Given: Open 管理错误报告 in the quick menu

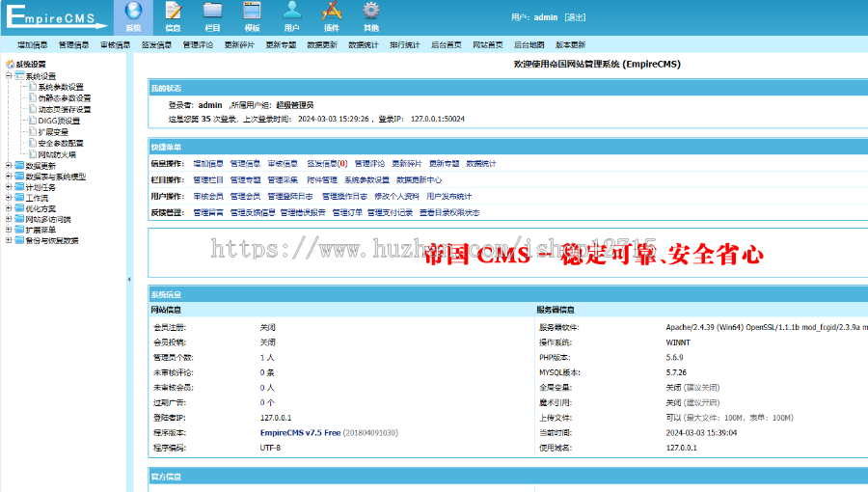Looking at the screenshot, I should point(303,212).
